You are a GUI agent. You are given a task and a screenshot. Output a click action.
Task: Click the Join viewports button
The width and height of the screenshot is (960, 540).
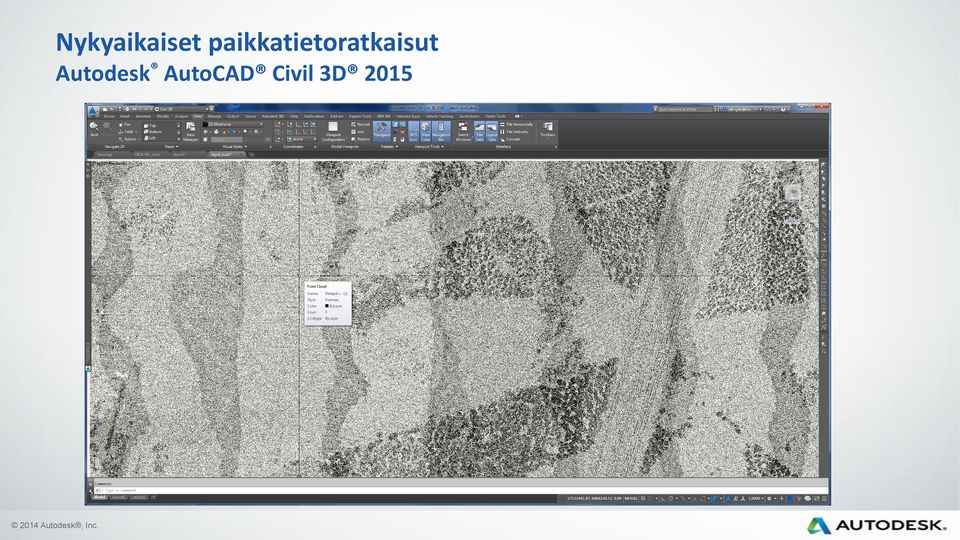click(x=359, y=132)
